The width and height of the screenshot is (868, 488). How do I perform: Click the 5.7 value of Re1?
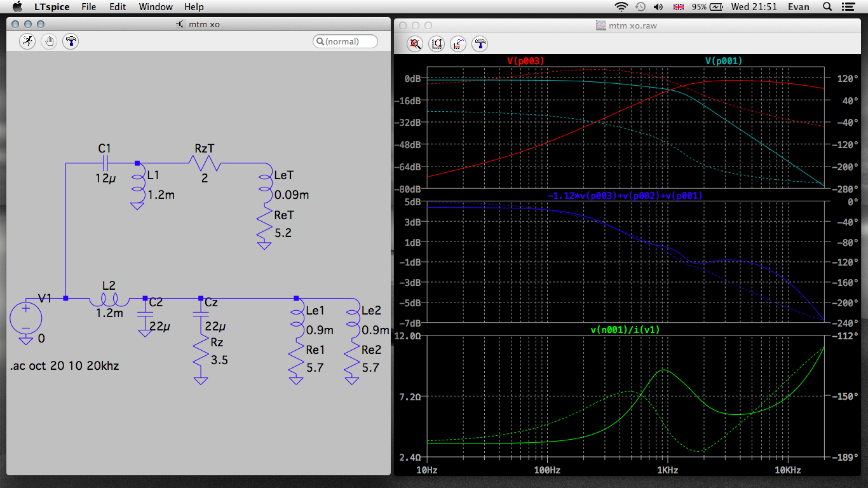315,368
